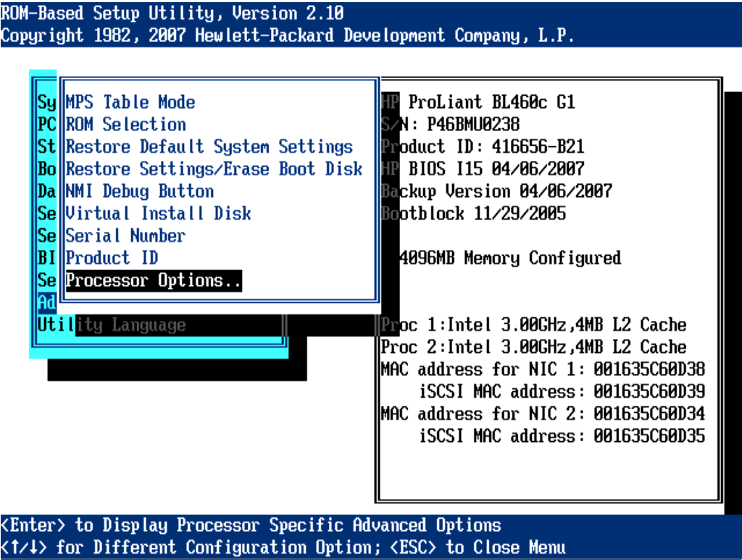Select Virtual Install Disk entry
This screenshot has width=742, height=560.
click(158, 213)
